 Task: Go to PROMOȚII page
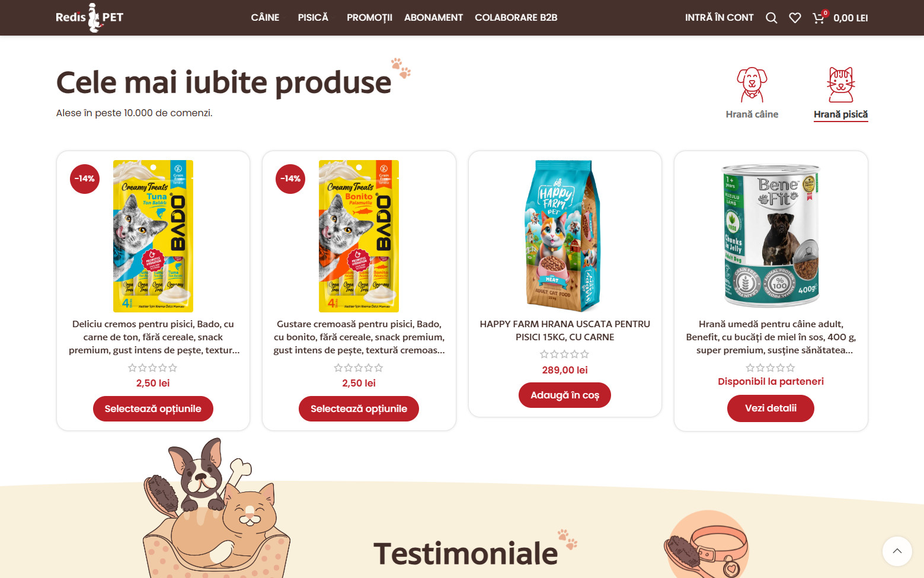point(369,18)
